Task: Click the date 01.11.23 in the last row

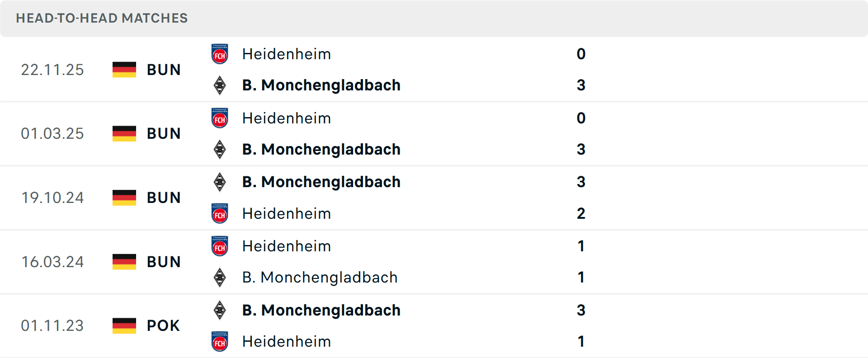Action: tap(52, 325)
